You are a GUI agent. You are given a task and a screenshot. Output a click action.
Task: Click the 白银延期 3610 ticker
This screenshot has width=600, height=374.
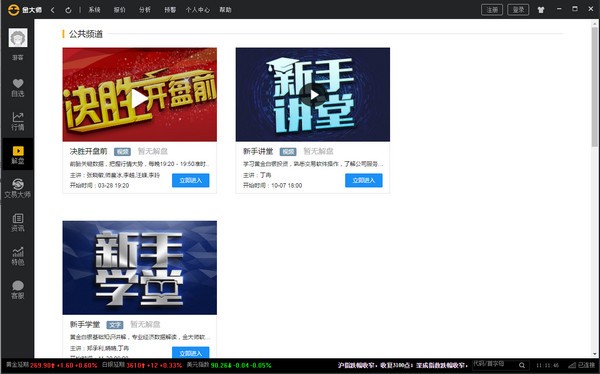coord(142,365)
